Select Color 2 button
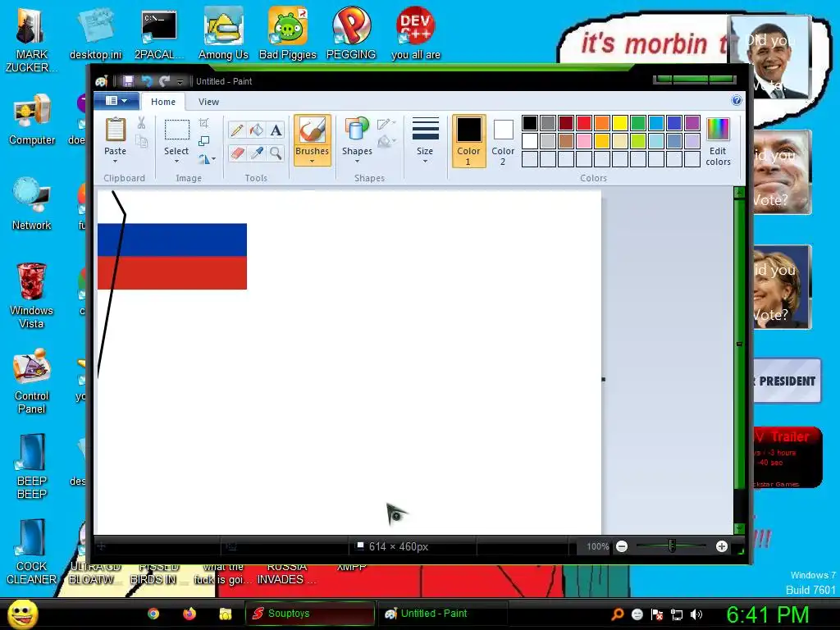Screen dimensions: 840x630 point(503,141)
